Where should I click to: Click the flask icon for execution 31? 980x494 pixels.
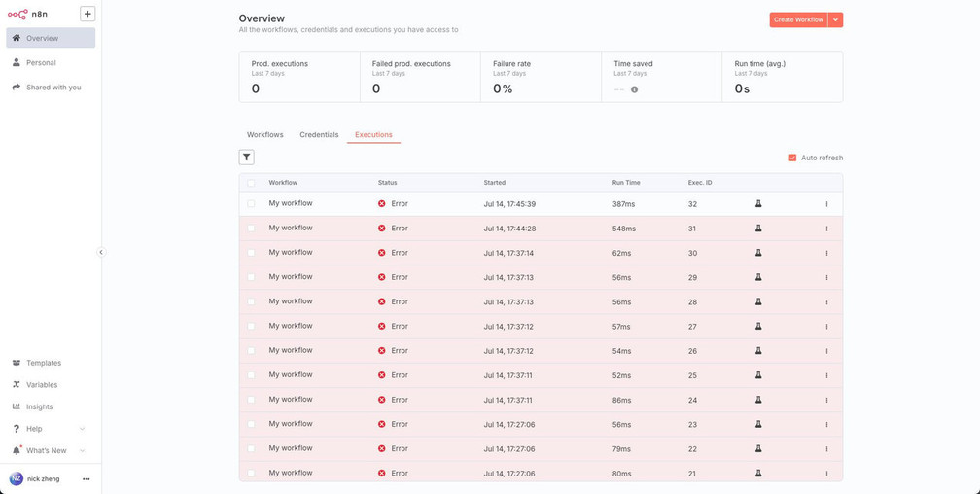pos(758,229)
